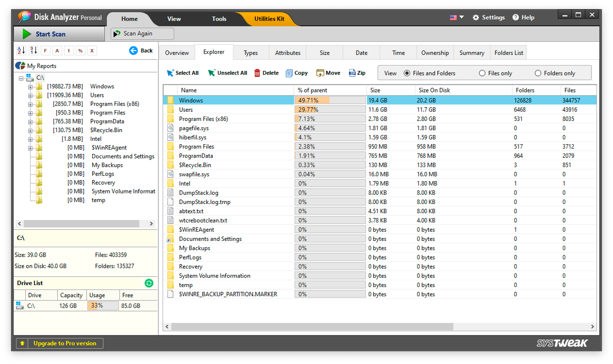Image resolution: width=613 pixels, height=364 pixels.
Task: Click the Zip archive icon
Action: click(x=352, y=73)
